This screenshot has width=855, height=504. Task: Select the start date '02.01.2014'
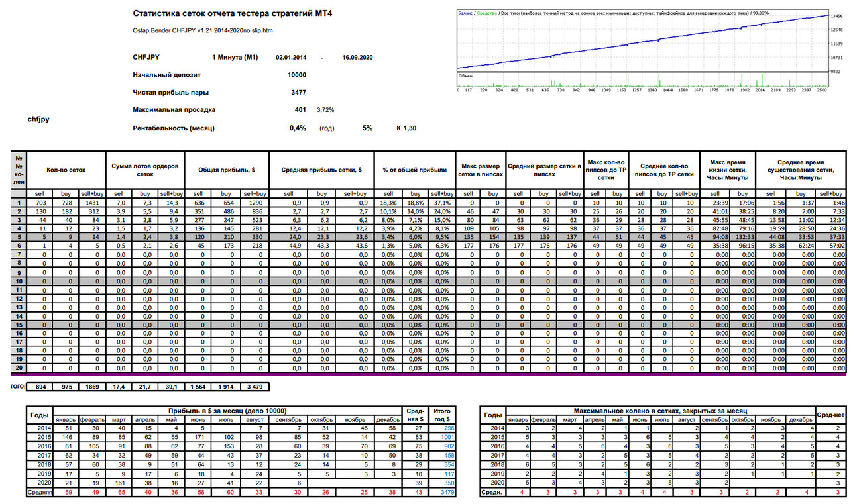[x=291, y=58]
